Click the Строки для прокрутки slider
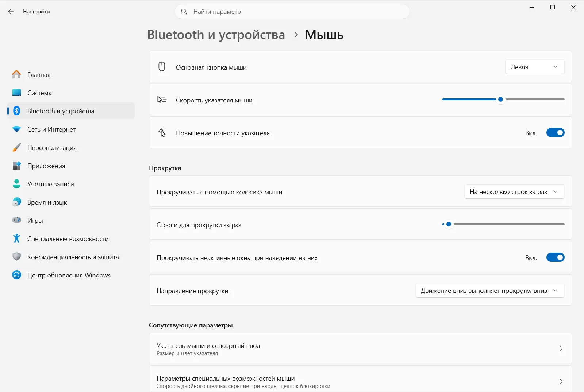This screenshot has width=584, height=392. pyautogui.click(x=503, y=224)
